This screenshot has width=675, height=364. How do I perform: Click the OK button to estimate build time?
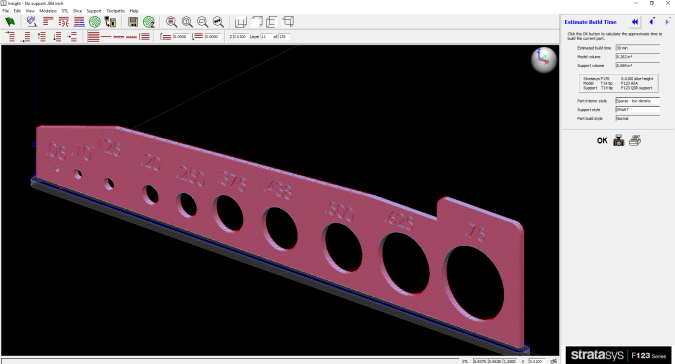point(602,141)
